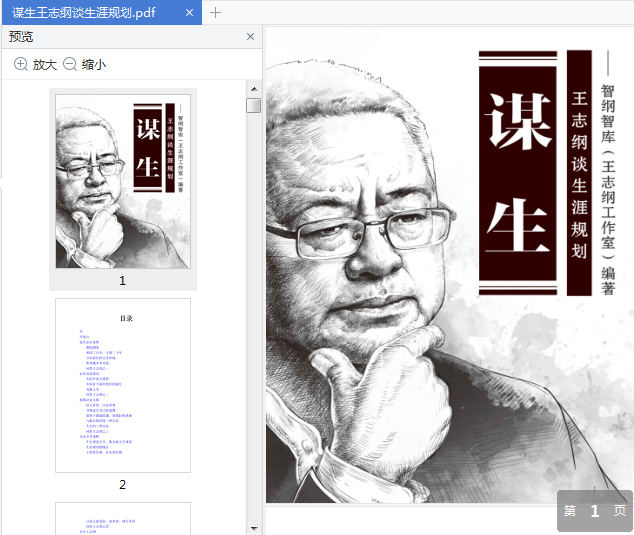Close the 预览 preview panel

click(250, 37)
